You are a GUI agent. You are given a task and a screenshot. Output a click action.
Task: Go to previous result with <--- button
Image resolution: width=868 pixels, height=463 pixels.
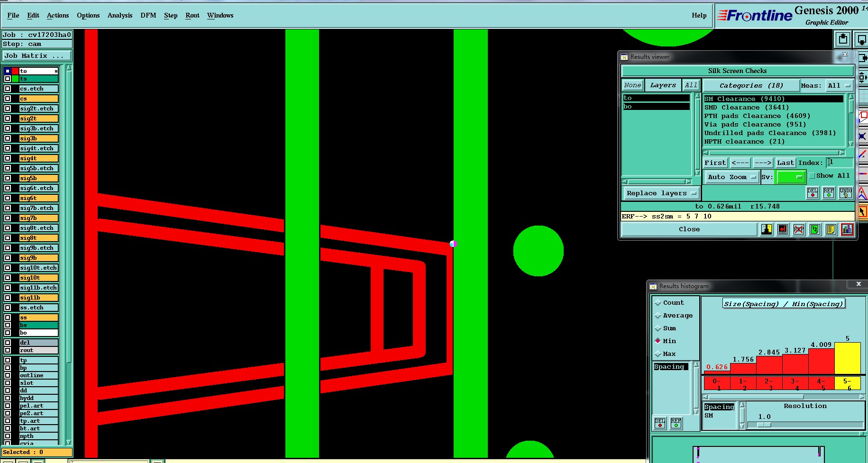coord(740,163)
